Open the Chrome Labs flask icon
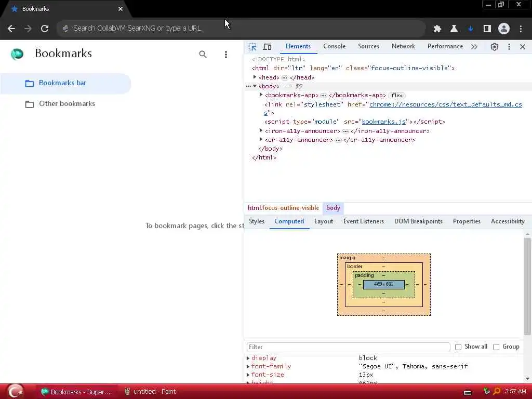Image resolution: width=532 pixels, height=399 pixels. tap(454, 29)
